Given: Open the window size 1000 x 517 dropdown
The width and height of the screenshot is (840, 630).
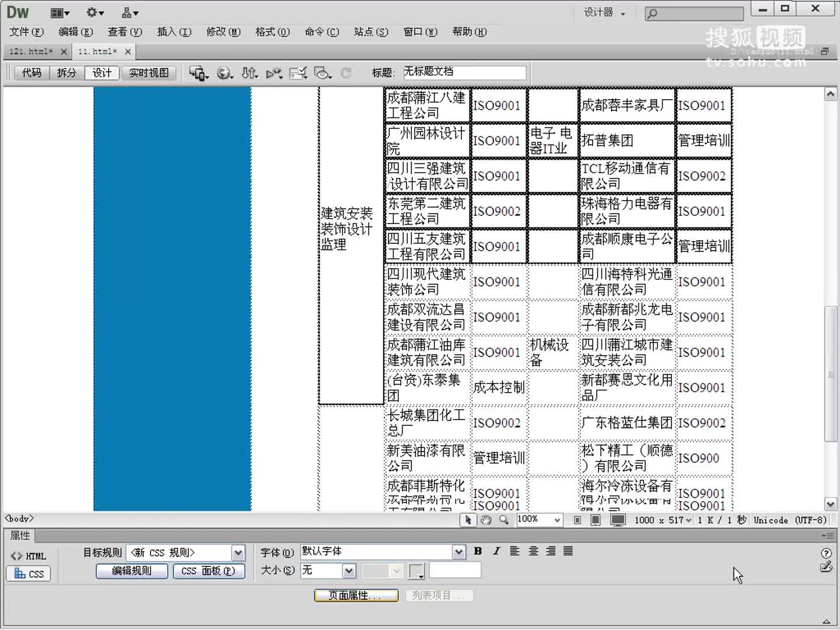Looking at the screenshot, I should point(689,520).
